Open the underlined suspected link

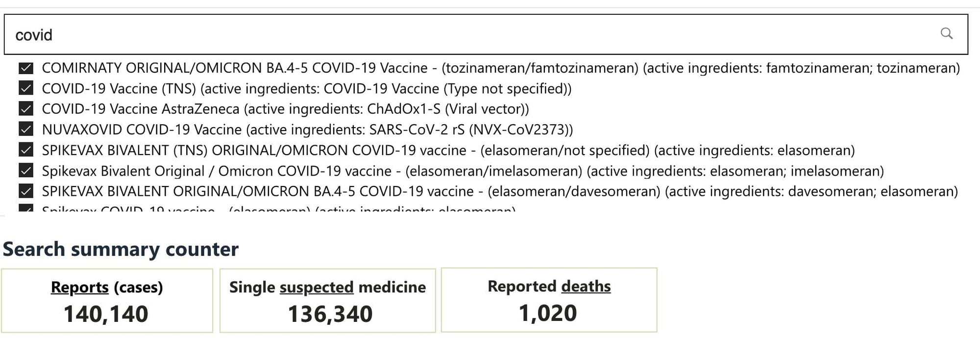[x=317, y=287]
